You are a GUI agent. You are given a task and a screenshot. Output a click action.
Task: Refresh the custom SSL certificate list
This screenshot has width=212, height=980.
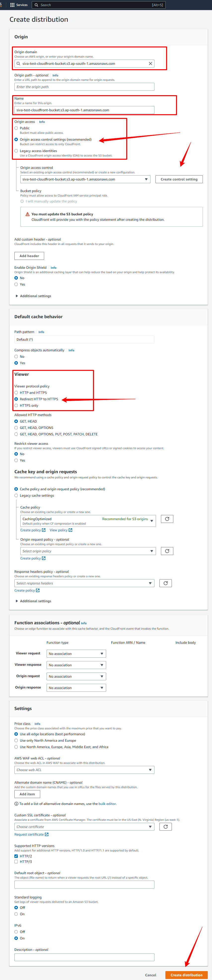coord(165,826)
